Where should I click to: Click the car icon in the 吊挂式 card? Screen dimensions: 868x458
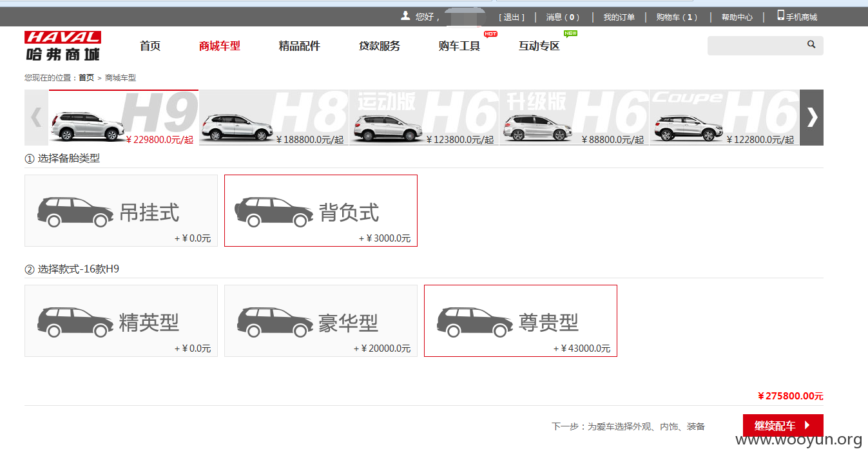75,212
